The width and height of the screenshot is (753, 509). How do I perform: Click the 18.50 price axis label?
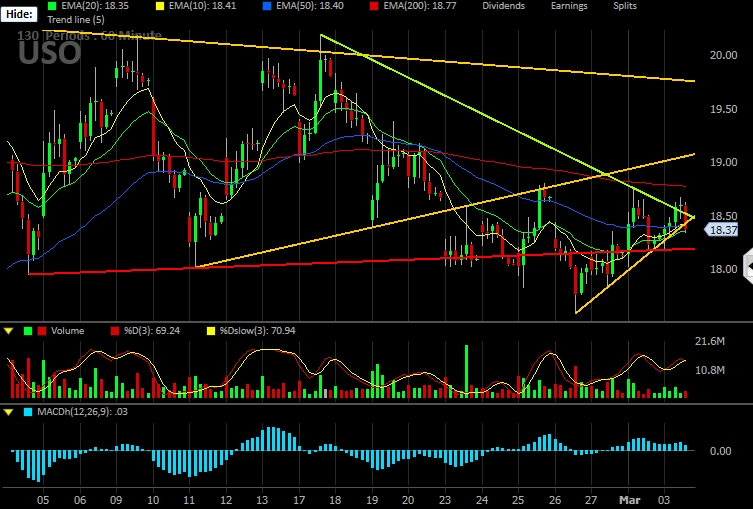[x=724, y=216]
